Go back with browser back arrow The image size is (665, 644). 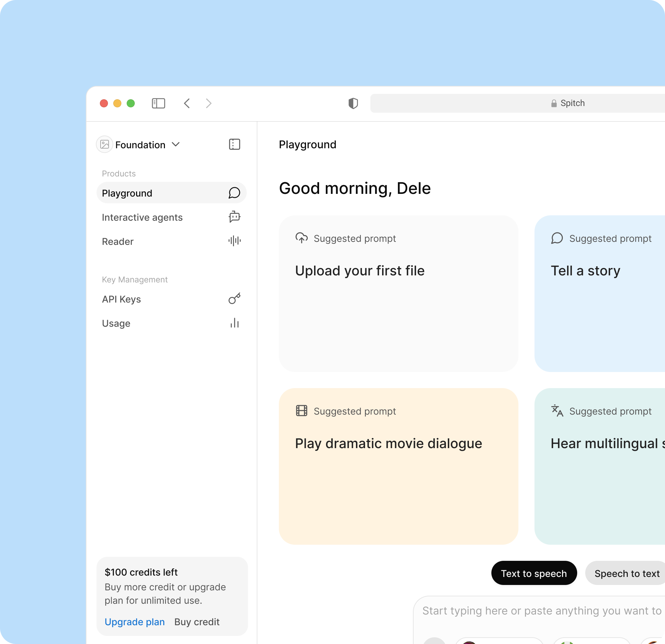(x=187, y=103)
